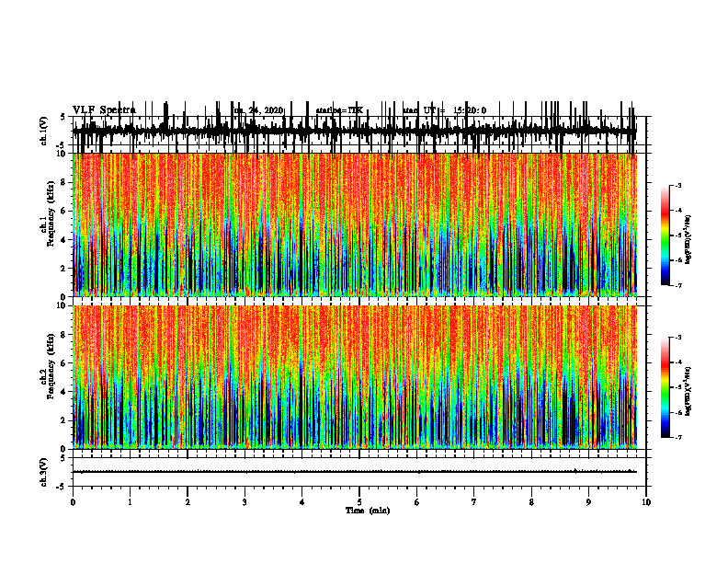Click the 'station=ITK' label
This screenshot has height=563, width=728.
tap(339, 110)
